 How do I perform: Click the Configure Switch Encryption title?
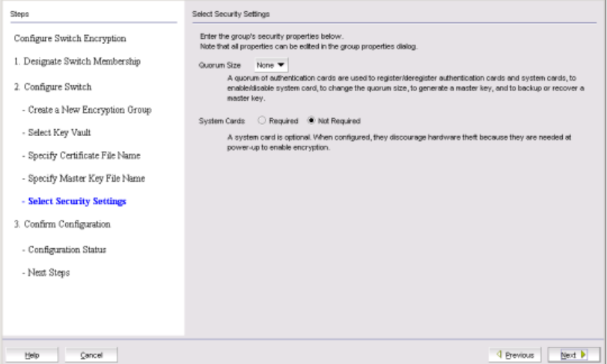tap(70, 38)
